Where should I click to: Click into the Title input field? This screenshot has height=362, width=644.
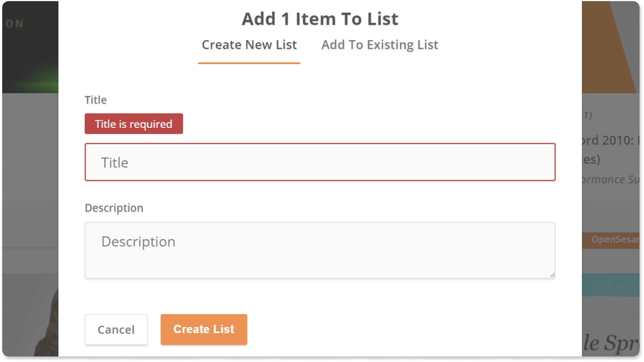[320, 162]
